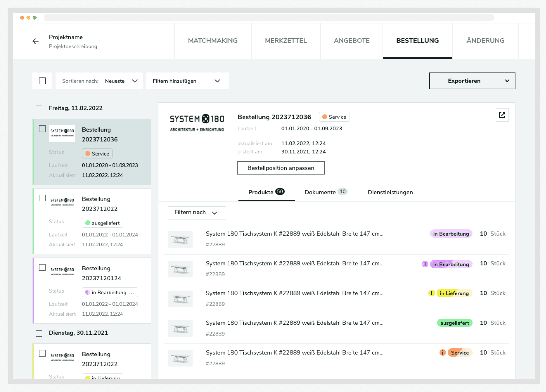Image resolution: width=546 pixels, height=392 pixels.
Task: Check the Freitag, 11.02.2022 group checkbox
Action: point(39,109)
